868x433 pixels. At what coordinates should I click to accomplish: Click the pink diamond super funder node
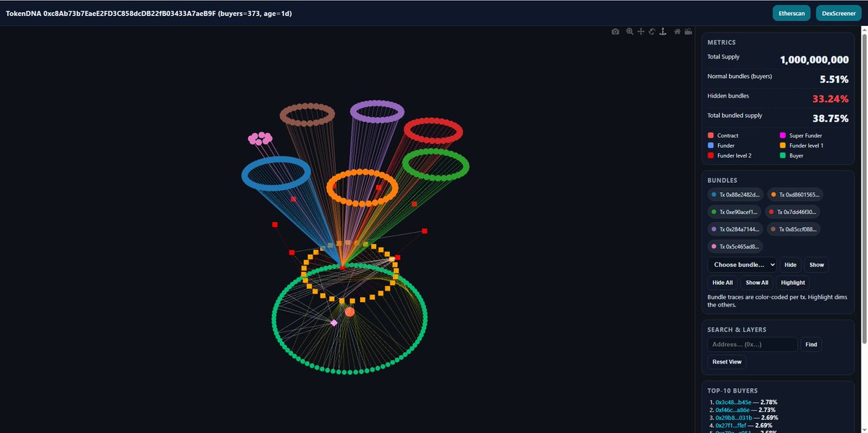point(333,322)
